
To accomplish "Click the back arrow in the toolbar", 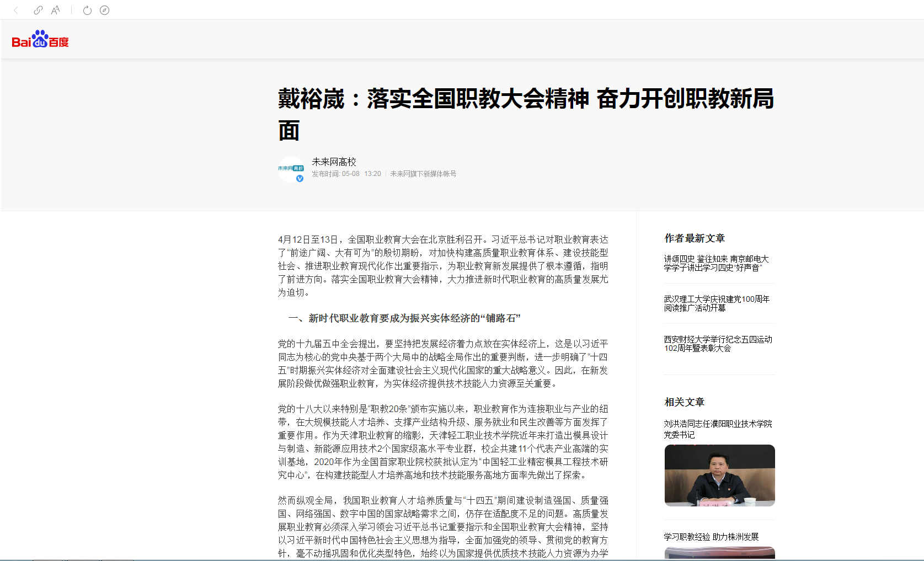I will 16,10.
